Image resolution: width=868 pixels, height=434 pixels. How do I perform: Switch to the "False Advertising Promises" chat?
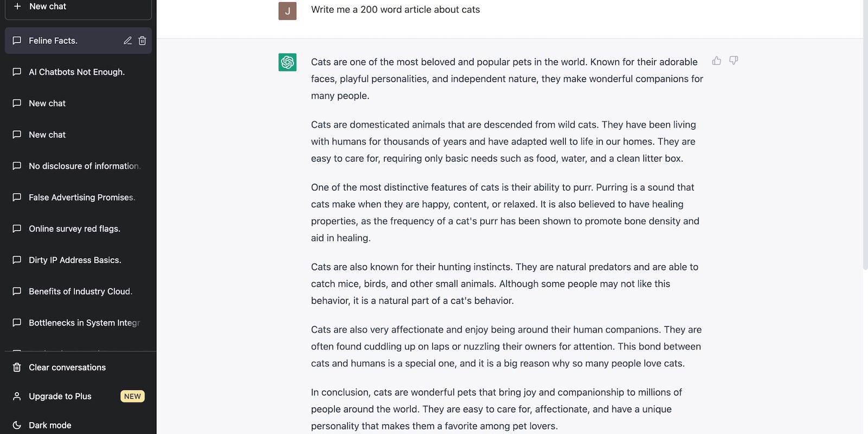click(x=81, y=197)
